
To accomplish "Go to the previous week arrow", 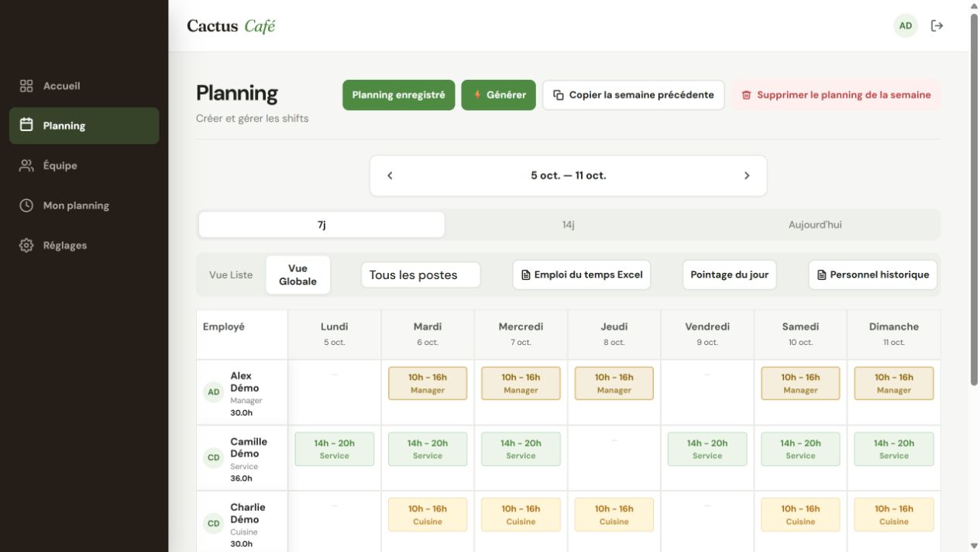I will tap(390, 176).
